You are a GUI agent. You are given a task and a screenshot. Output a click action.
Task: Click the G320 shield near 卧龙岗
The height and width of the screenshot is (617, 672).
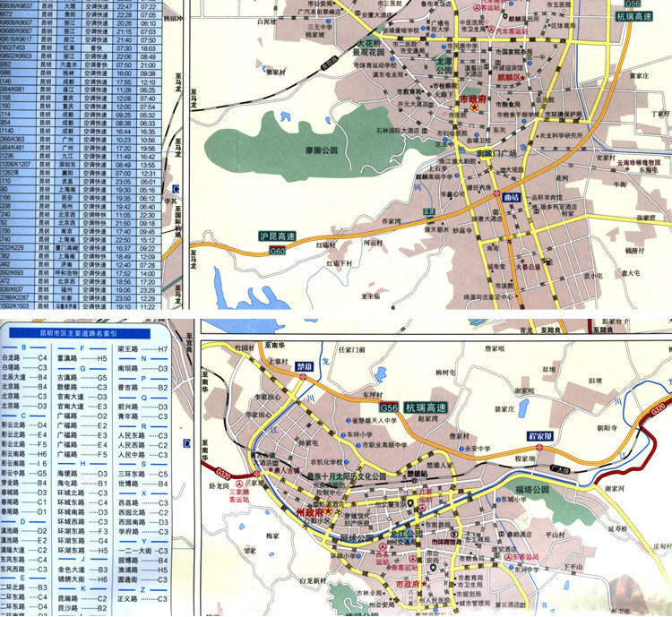(223, 473)
